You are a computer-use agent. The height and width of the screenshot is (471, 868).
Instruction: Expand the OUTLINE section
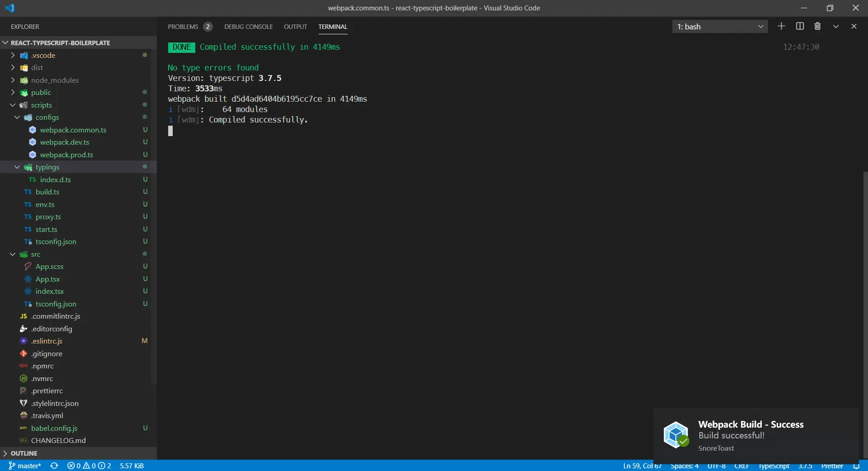pyautogui.click(x=78, y=453)
